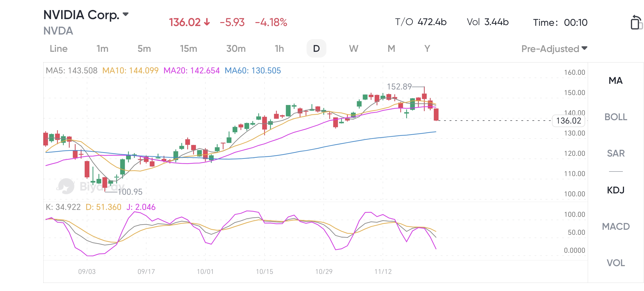This screenshot has height=291, width=644.
Task: Switch to the Line chart tab
Action: [58, 49]
